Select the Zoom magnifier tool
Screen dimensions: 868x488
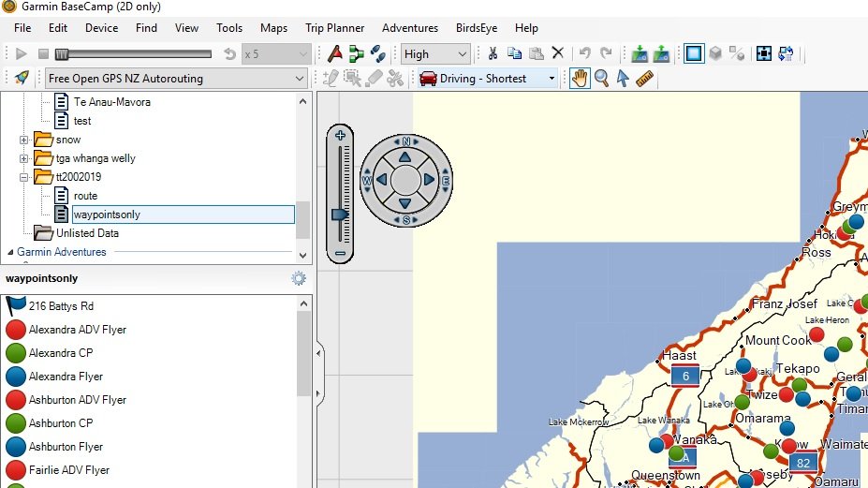tap(601, 78)
